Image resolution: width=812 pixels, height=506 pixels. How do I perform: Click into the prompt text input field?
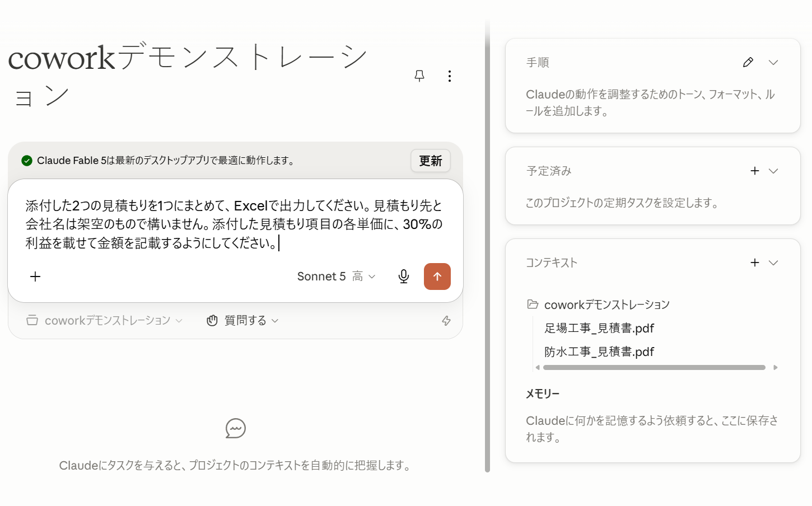tap(235, 224)
